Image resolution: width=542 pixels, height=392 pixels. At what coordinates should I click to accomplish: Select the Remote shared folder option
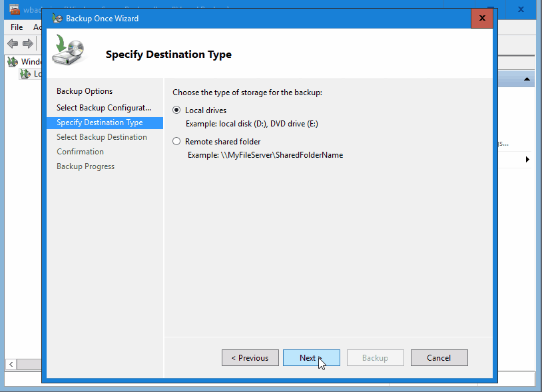coord(175,141)
